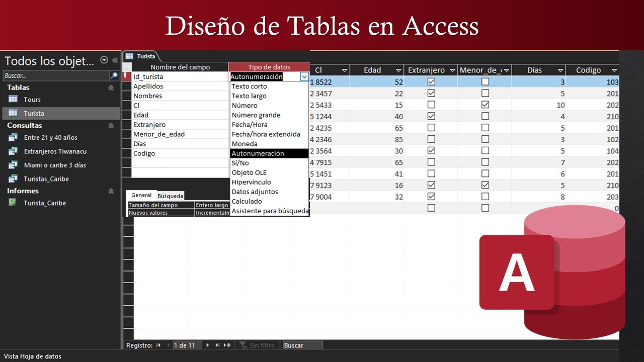Select the Menor_de_edad field name cell
This screenshot has height=362, width=644.
pos(180,134)
